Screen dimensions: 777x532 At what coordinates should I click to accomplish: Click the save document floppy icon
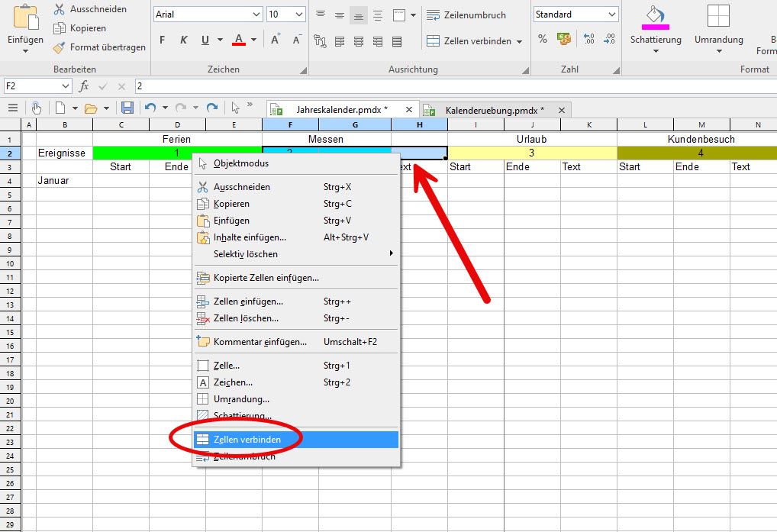click(x=127, y=108)
